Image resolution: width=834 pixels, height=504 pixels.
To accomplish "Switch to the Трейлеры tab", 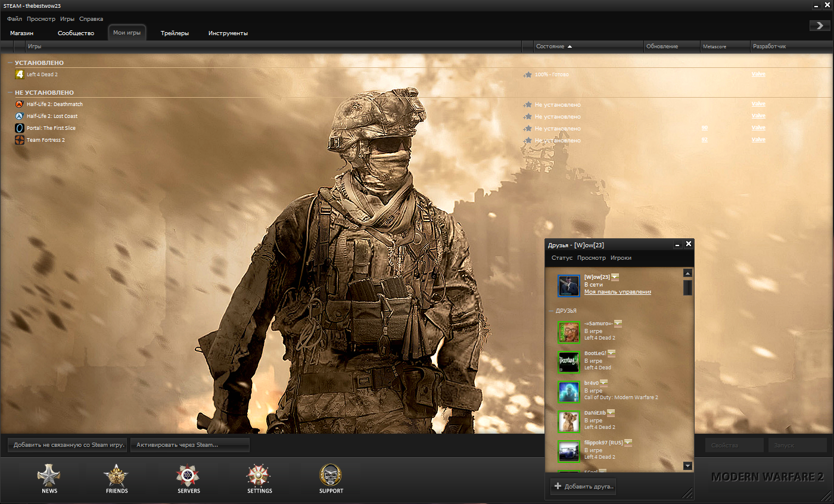I will pyautogui.click(x=175, y=33).
